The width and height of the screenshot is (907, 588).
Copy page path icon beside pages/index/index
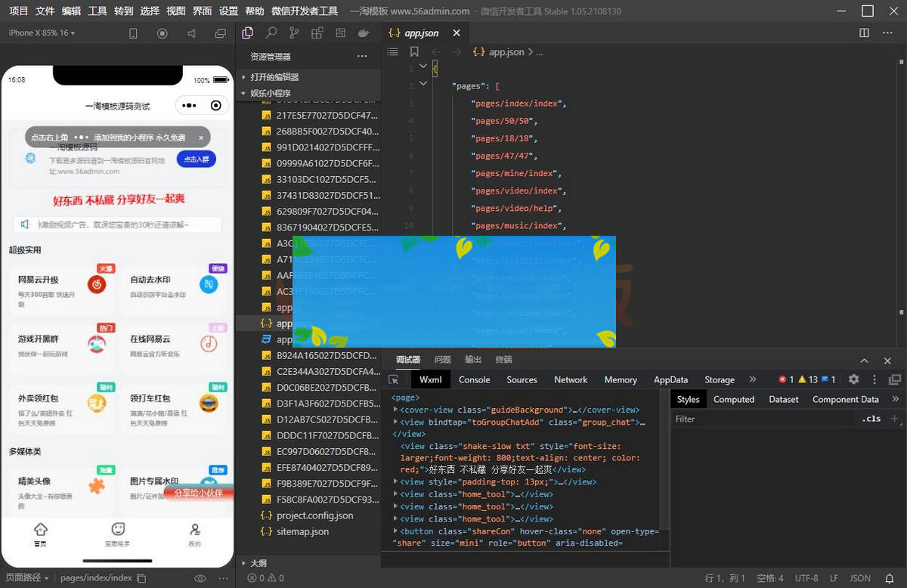(141, 578)
